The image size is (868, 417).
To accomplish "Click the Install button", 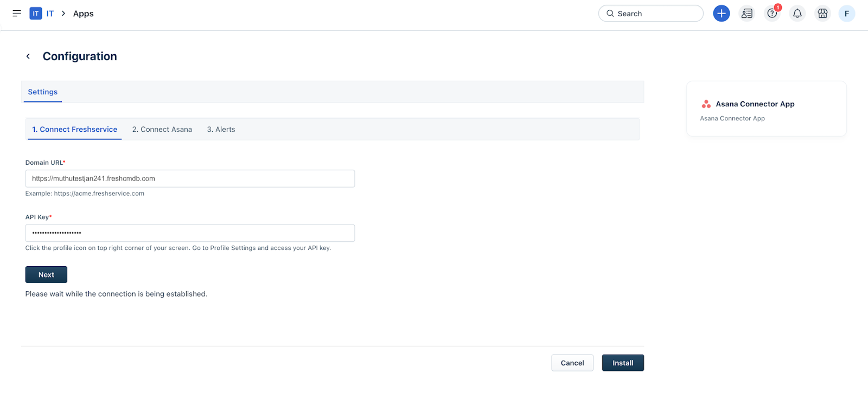I will (623, 363).
